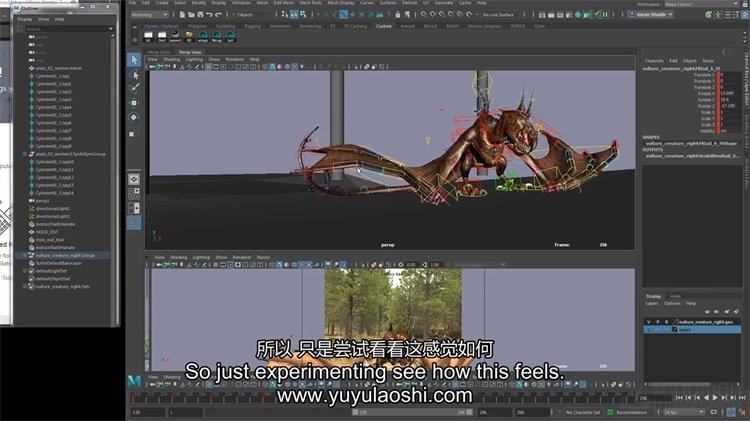Toggle visibility V of layer1

(x=649, y=330)
